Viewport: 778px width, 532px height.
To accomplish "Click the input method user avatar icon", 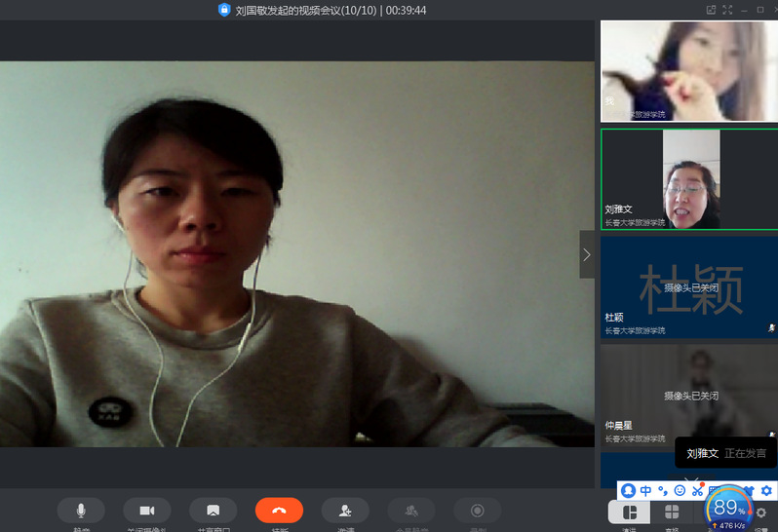I will pyautogui.click(x=629, y=491).
